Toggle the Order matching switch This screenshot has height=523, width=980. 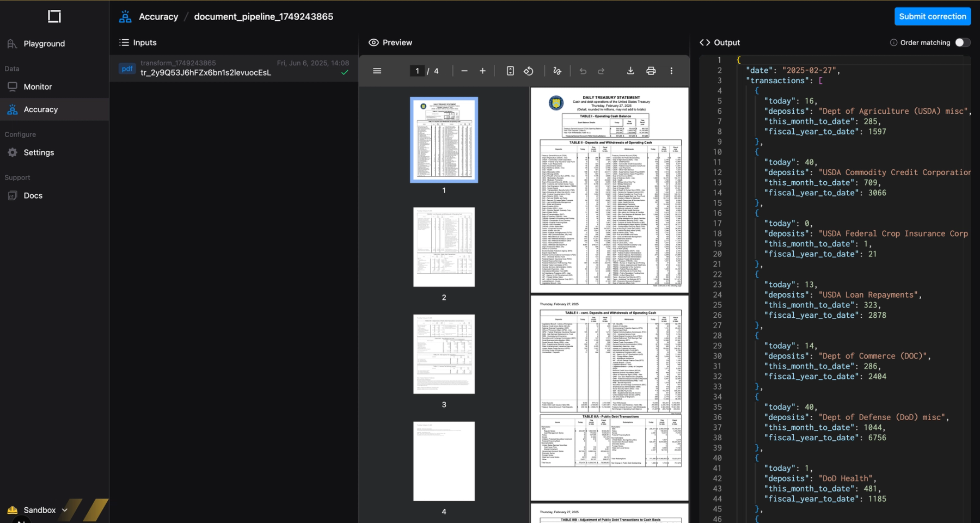[x=963, y=42]
